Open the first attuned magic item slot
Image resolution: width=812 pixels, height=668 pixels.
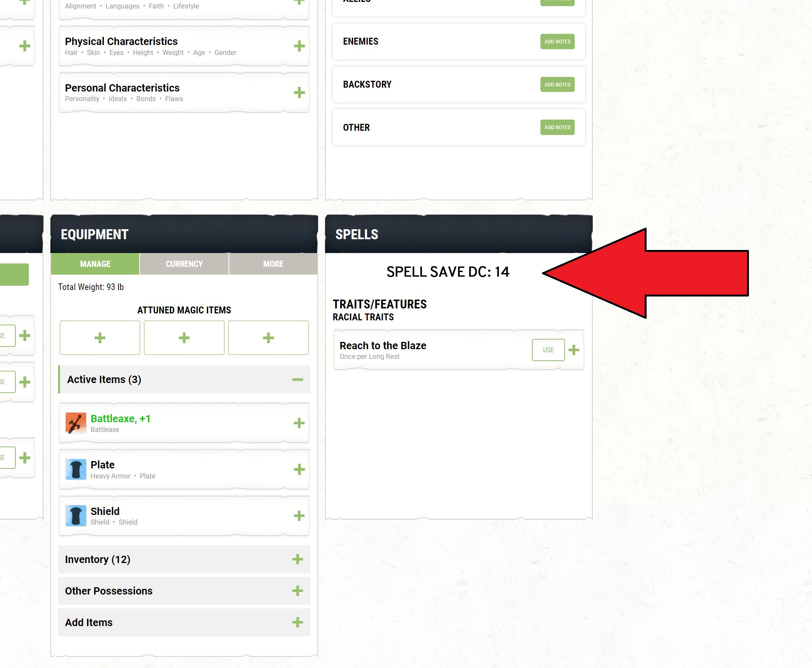pos(100,338)
